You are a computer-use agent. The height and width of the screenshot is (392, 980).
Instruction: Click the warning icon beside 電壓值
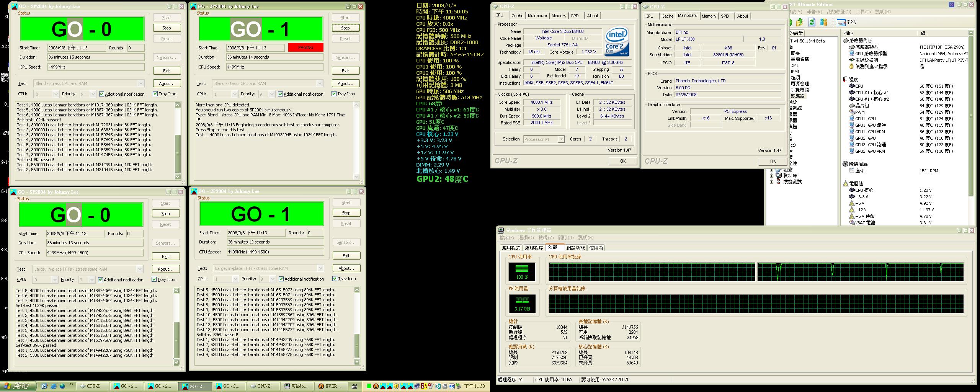point(845,183)
